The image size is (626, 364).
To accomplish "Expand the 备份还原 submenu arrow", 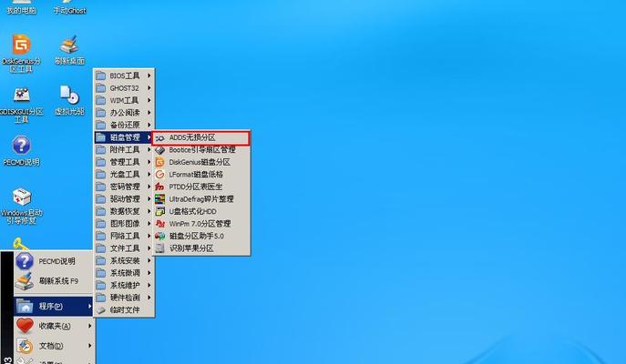I will (149, 125).
